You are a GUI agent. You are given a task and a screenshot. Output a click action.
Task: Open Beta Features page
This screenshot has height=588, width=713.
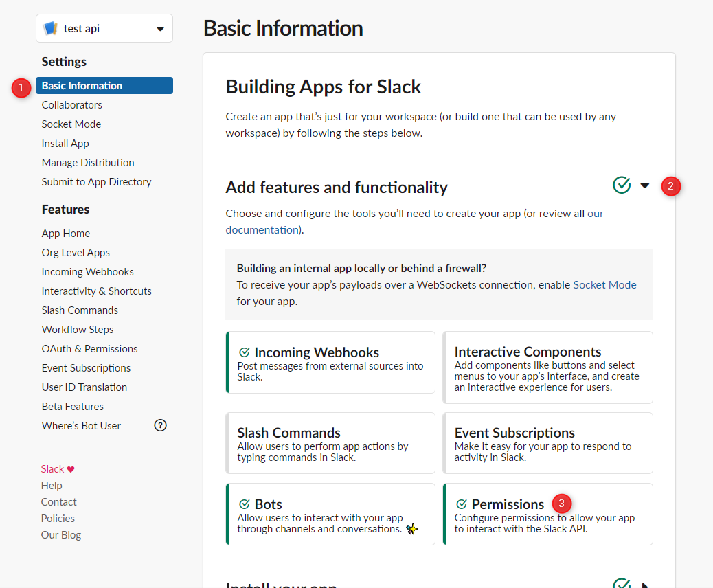pos(73,407)
